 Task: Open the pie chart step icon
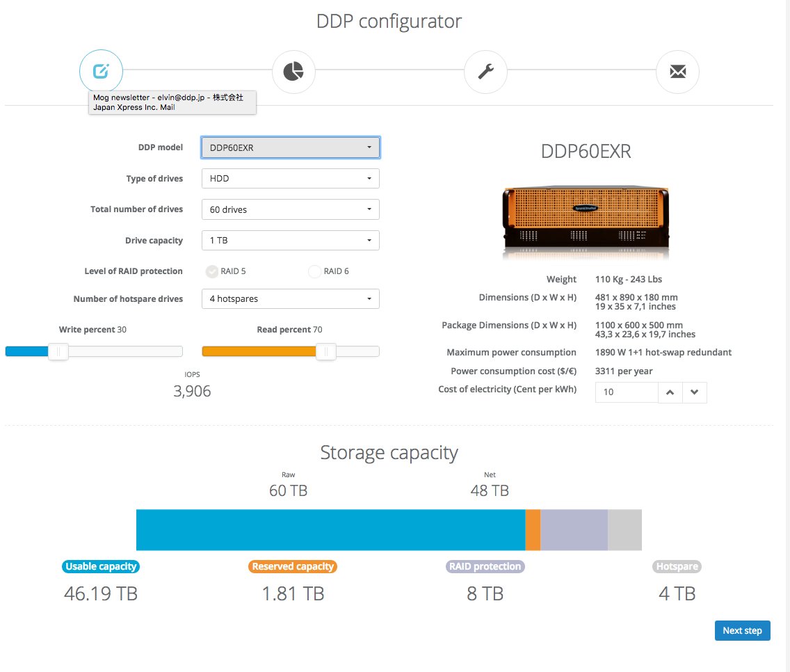(293, 72)
